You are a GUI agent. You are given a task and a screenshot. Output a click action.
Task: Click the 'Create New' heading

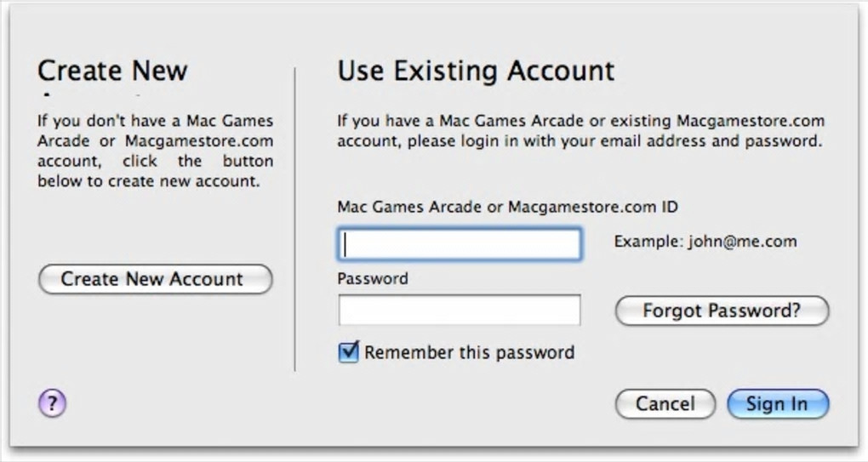[x=112, y=71]
